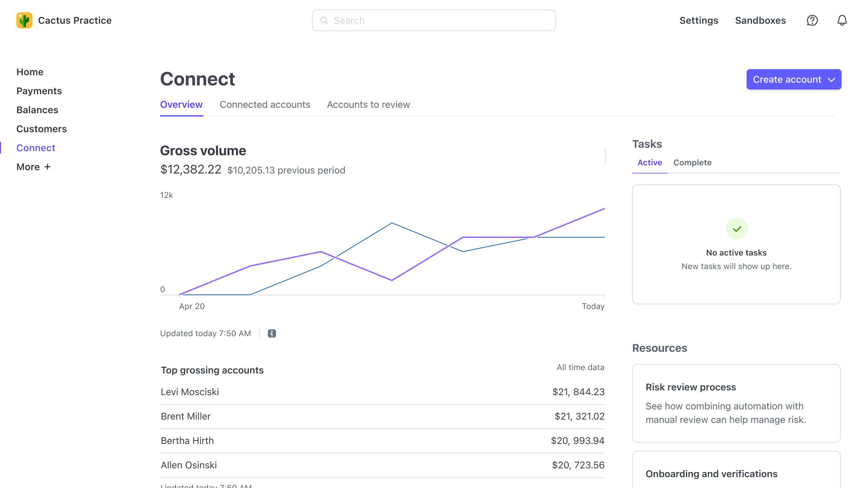The image size is (868, 488).
Task: Open Sandboxes in the top bar
Action: pyautogui.click(x=760, y=20)
